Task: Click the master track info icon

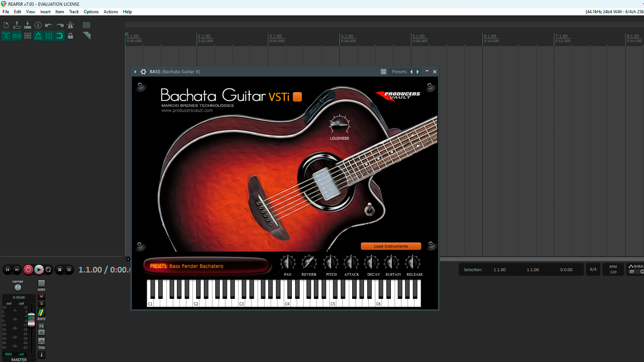Action: point(41,355)
